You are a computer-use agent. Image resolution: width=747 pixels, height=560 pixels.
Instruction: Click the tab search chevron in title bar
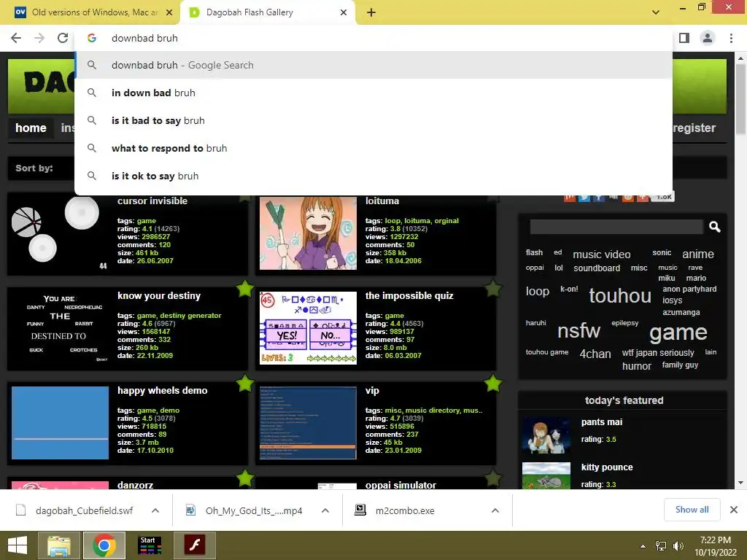pyautogui.click(x=656, y=12)
